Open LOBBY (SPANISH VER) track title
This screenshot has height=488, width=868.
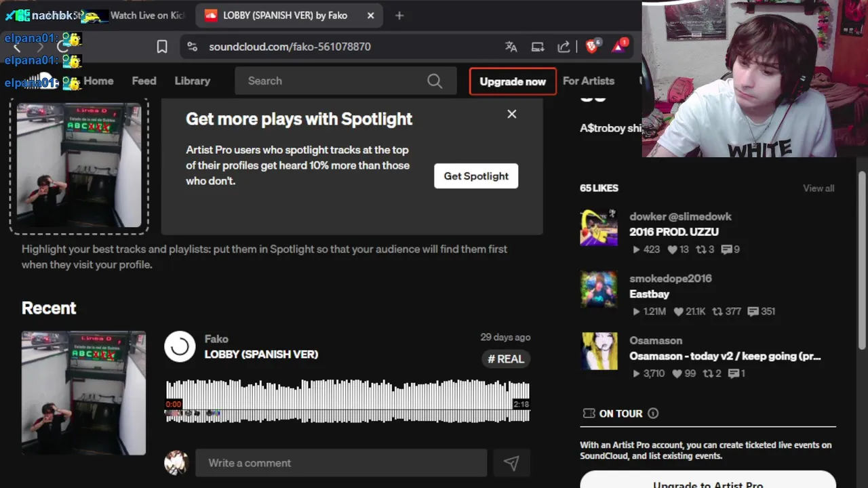tap(261, 354)
